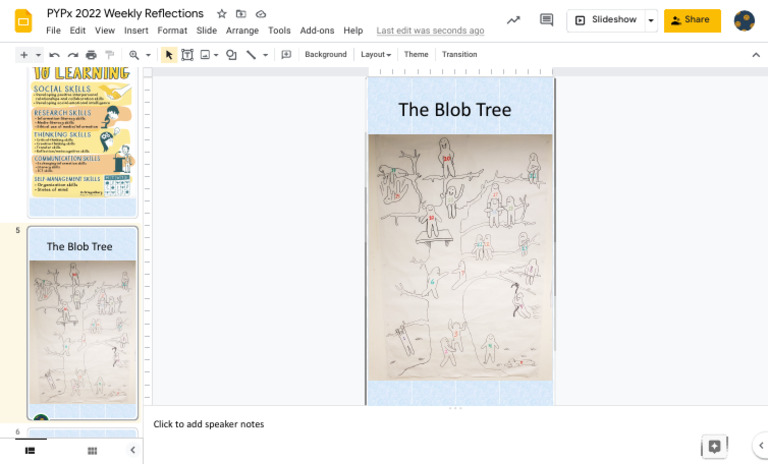768x464 pixels.
Task: Click the Zoom magnifier icon
Action: [x=134, y=55]
